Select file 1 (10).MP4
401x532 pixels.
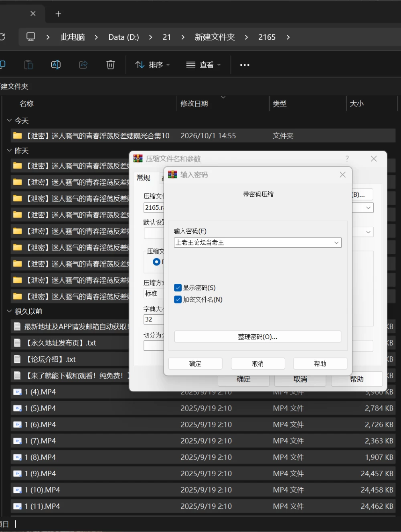203,490
